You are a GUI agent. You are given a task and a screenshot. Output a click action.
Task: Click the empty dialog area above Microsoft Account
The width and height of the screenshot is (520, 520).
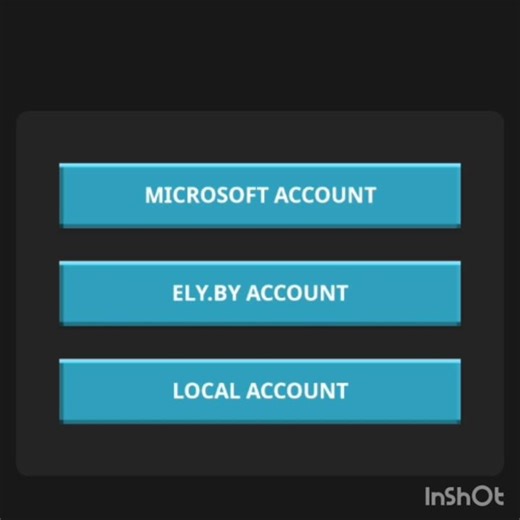pos(260,137)
